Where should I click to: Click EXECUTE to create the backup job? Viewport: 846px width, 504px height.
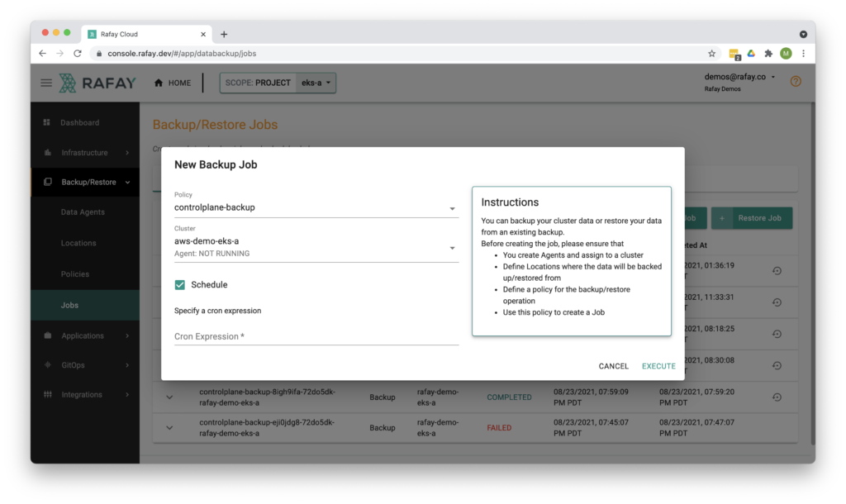[x=658, y=366]
